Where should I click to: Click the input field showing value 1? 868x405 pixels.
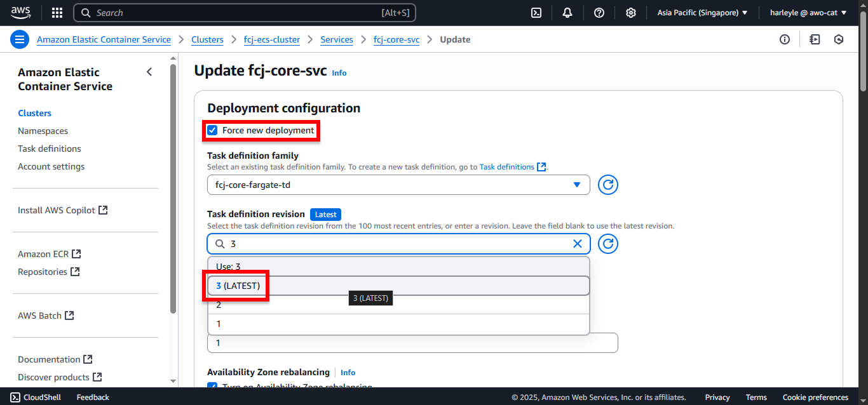tap(412, 343)
